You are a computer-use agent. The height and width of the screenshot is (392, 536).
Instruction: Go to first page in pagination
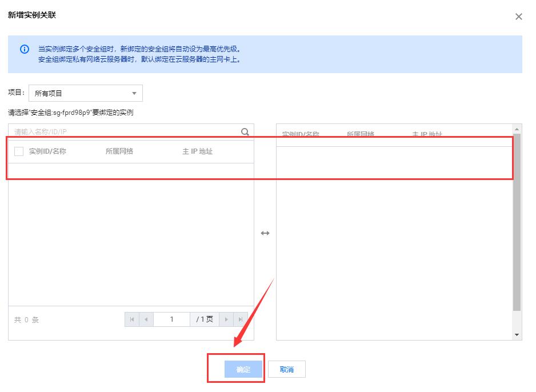click(132, 319)
